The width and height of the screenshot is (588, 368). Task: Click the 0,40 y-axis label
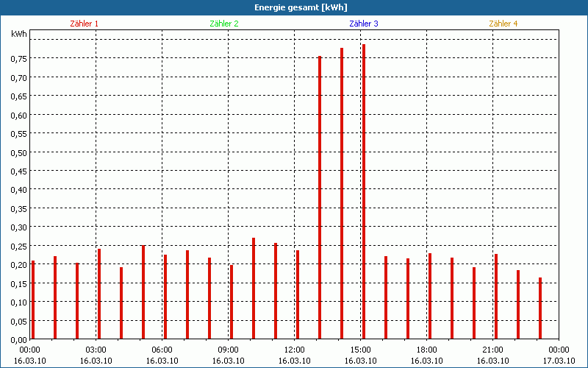pos(19,190)
